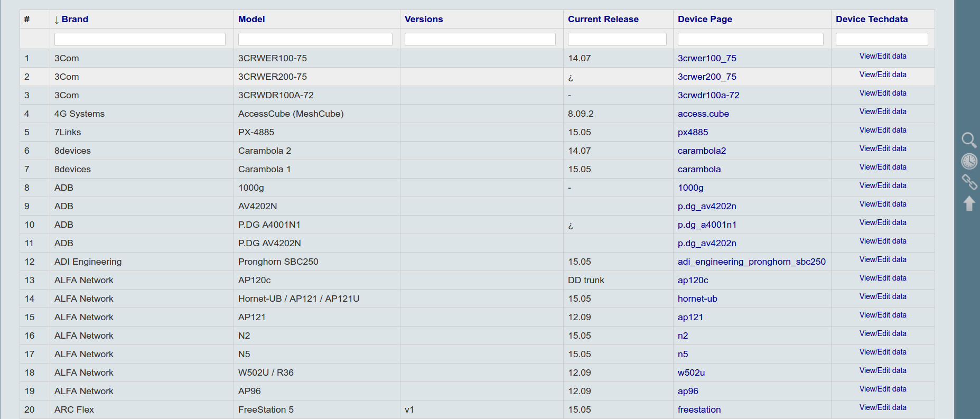Focus the Device Techdata filter field
This screenshot has width=980, height=419.
(882, 40)
